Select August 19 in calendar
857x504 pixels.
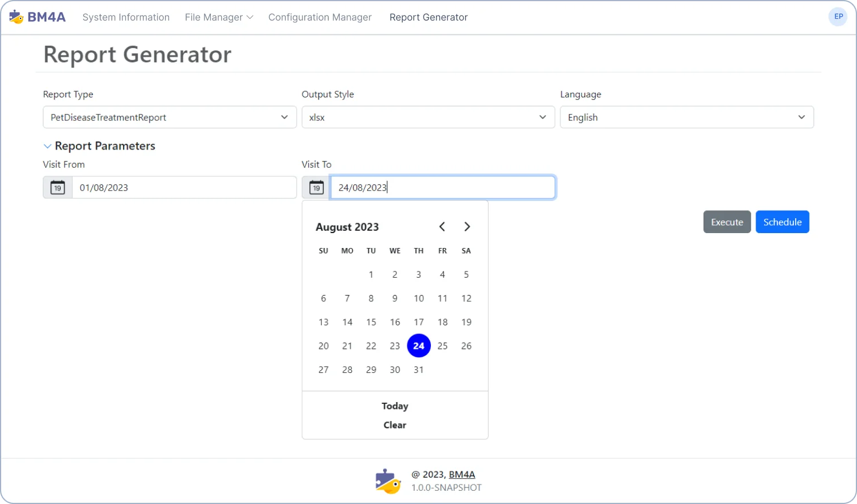[x=466, y=322]
